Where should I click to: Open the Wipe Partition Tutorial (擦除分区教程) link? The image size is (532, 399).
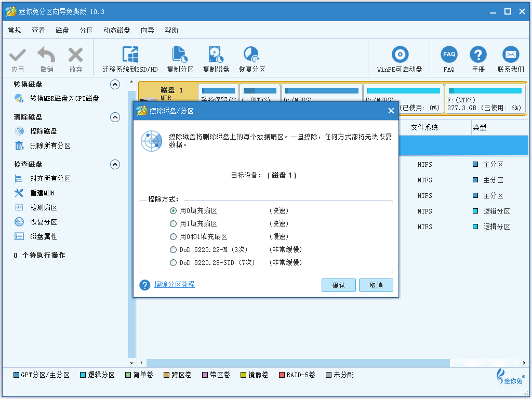pos(175,284)
